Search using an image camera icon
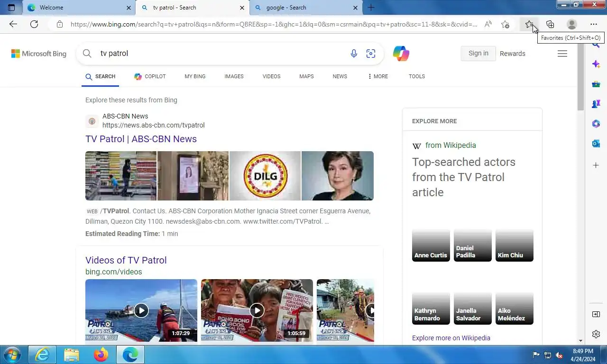The width and height of the screenshot is (607, 364). click(371, 54)
